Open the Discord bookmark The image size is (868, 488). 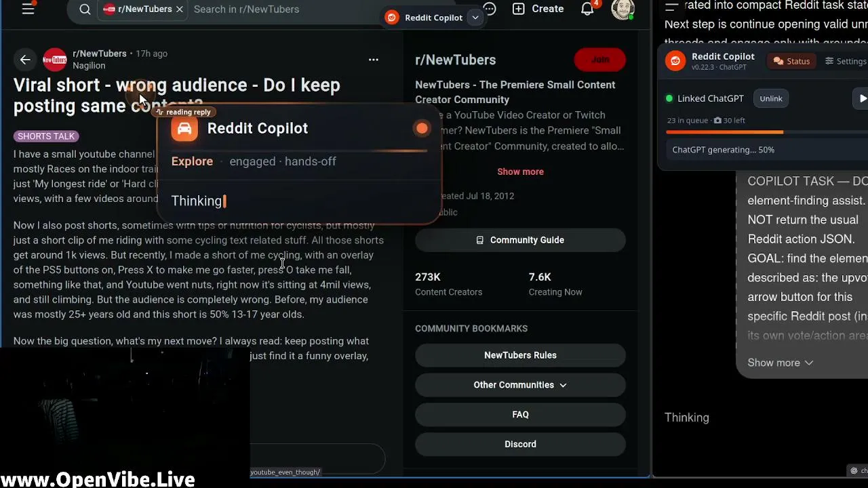click(520, 445)
